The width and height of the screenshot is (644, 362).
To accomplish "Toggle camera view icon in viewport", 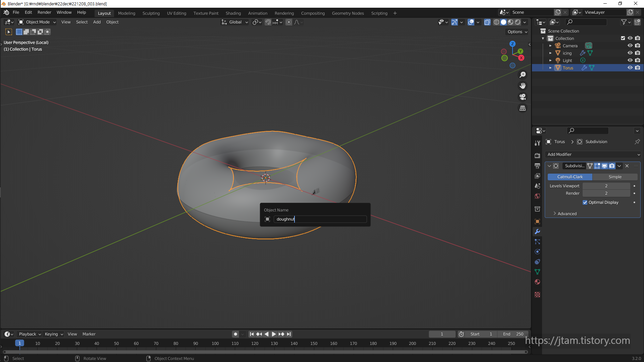I will tap(523, 97).
